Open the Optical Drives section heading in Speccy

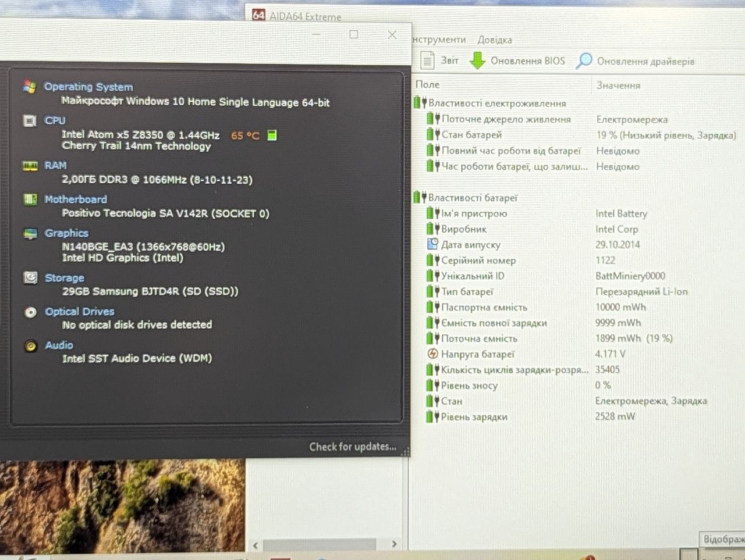pyautogui.click(x=80, y=312)
